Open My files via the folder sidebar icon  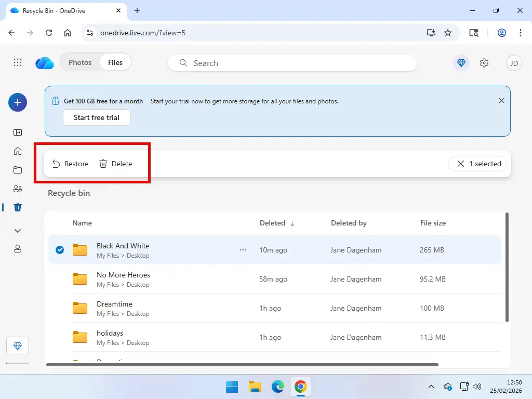pos(18,170)
